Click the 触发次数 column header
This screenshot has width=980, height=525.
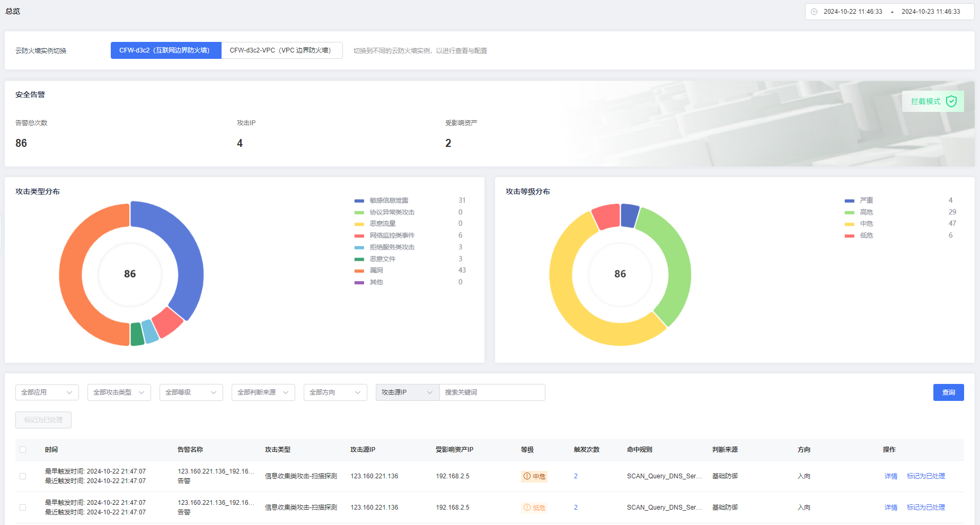click(587, 450)
